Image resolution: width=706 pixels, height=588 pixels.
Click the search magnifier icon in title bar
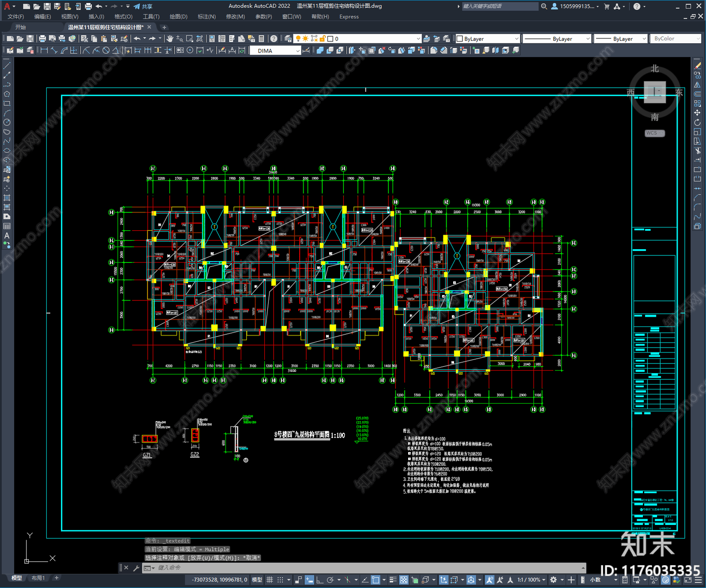click(544, 6)
